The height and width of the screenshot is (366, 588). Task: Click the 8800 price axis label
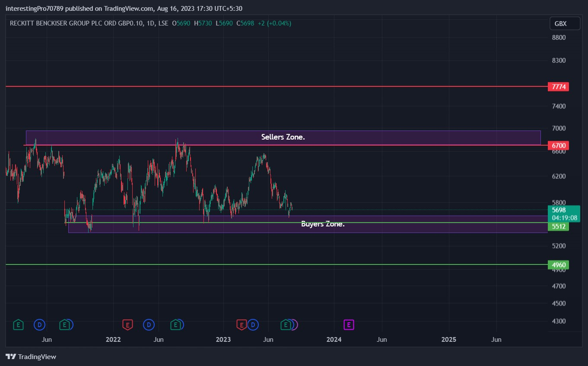[559, 38]
